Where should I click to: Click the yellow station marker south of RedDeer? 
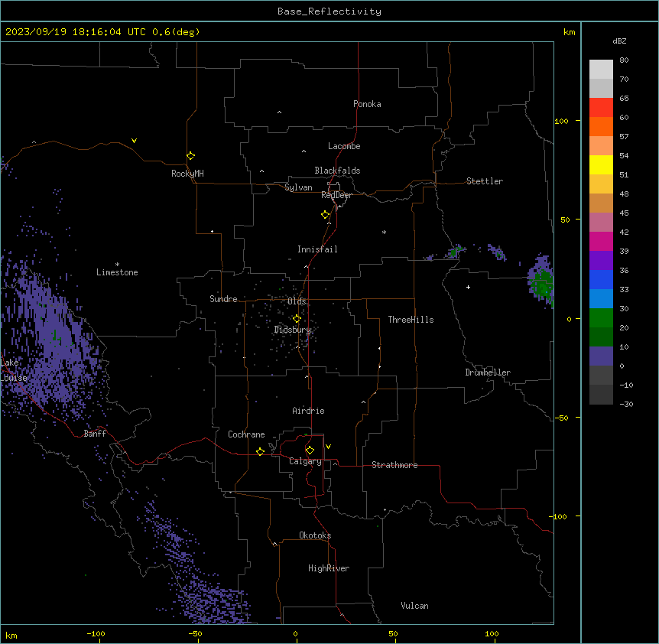pyautogui.click(x=325, y=215)
